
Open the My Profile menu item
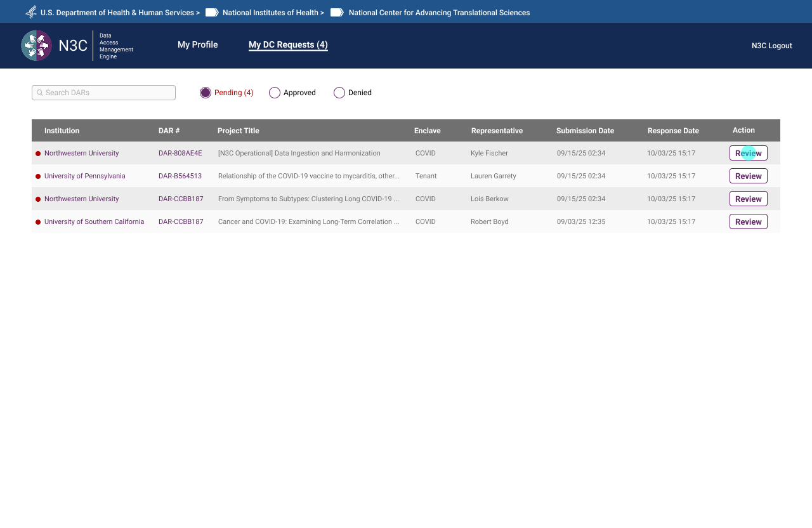197,45
